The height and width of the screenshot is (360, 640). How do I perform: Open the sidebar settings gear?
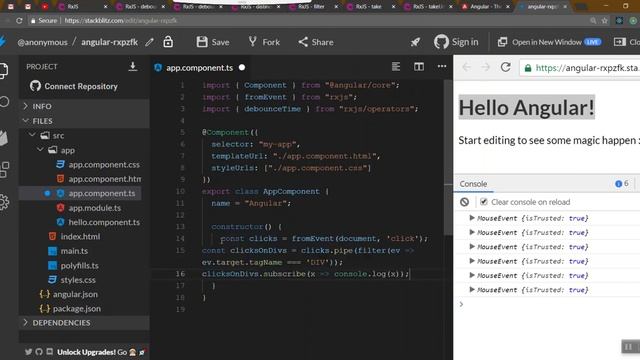[4, 202]
